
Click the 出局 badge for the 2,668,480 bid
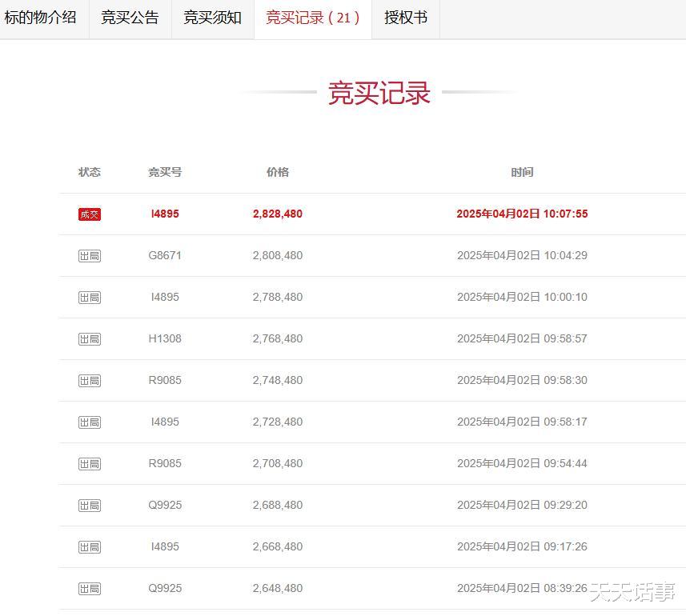[90, 547]
